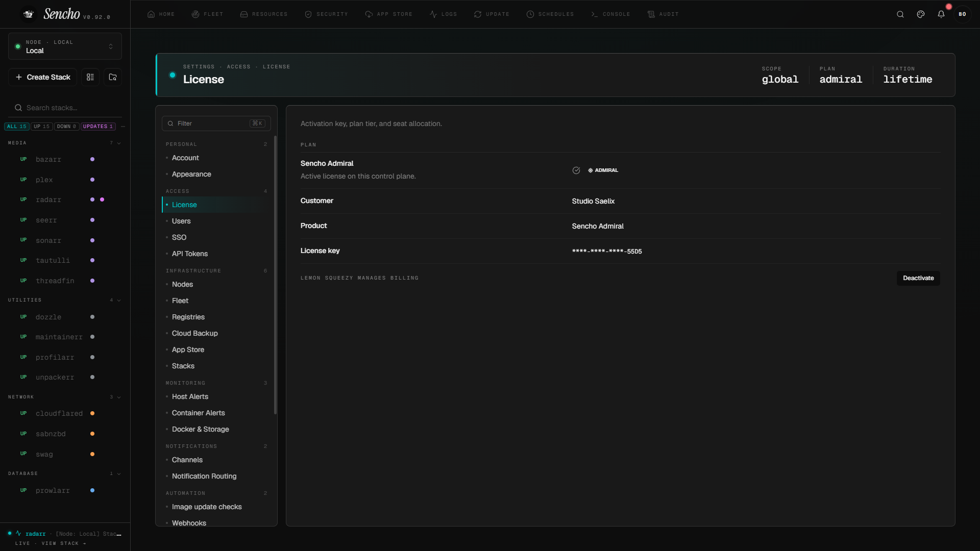Image resolution: width=980 pixels, height=551 pixels.
Task: Open the global search icon
Action: (900, 14)
